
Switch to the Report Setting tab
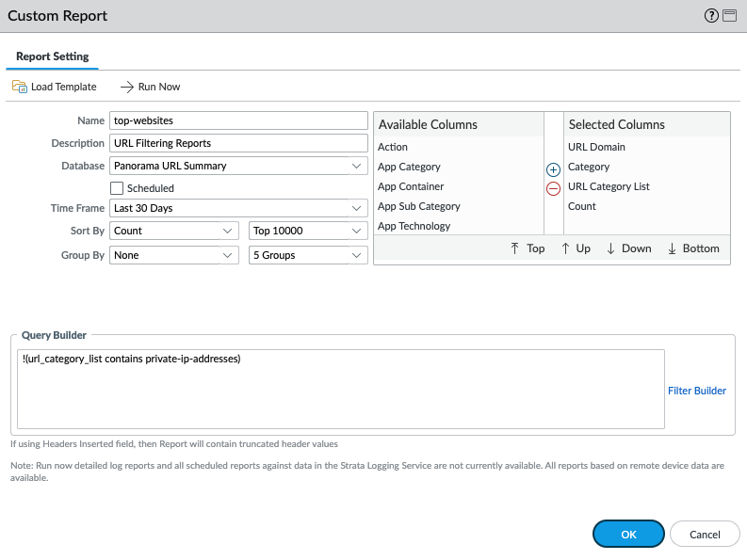pos(53,56)
